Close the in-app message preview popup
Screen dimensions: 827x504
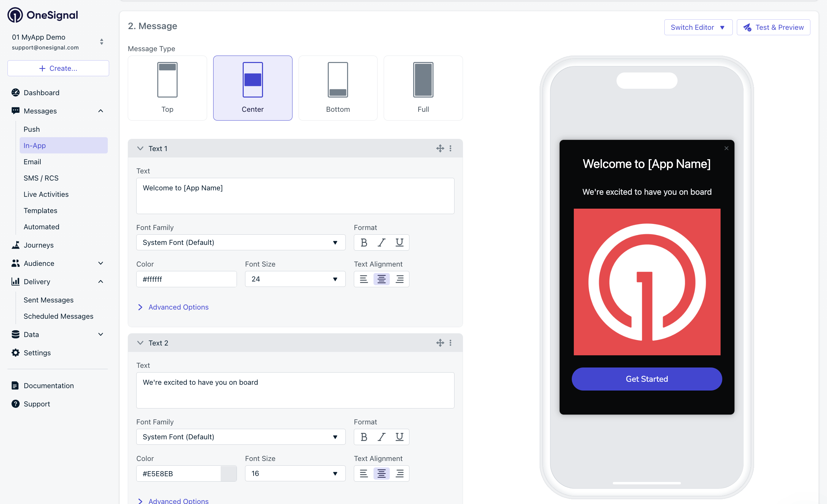[x=726, y=148]
